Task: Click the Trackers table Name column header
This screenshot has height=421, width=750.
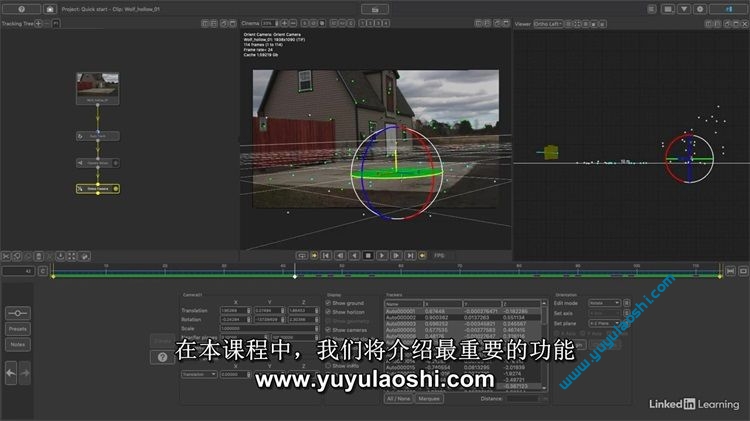Action: 404,304
